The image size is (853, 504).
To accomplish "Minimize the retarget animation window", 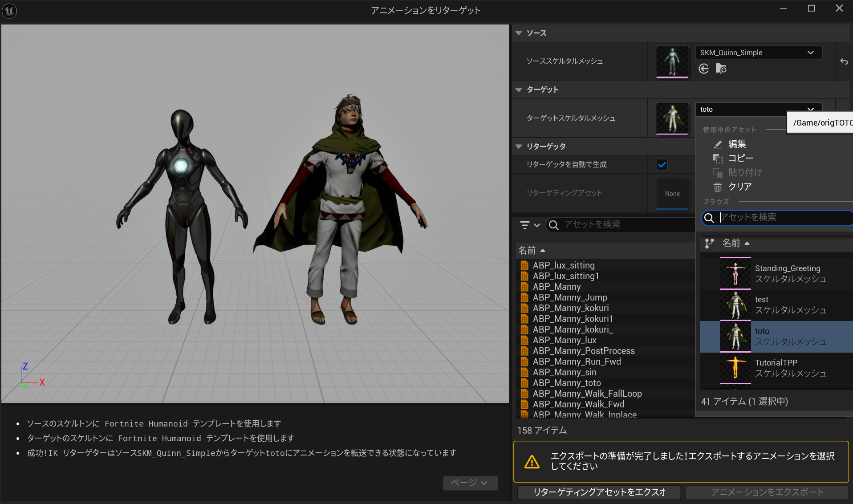I will 784,9.
